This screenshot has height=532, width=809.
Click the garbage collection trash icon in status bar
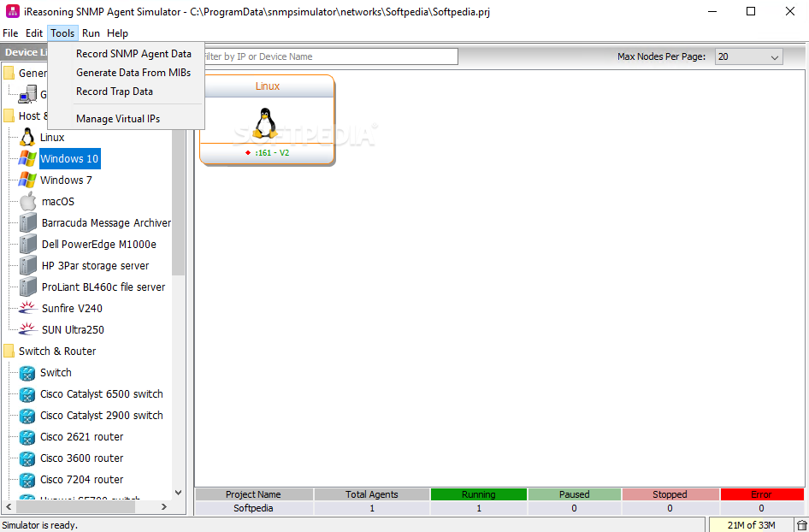point(802,525)
